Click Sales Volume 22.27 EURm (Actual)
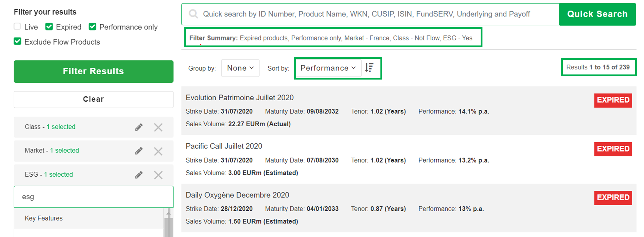This screenshot has width=644, height=237. tap(259, 124)
